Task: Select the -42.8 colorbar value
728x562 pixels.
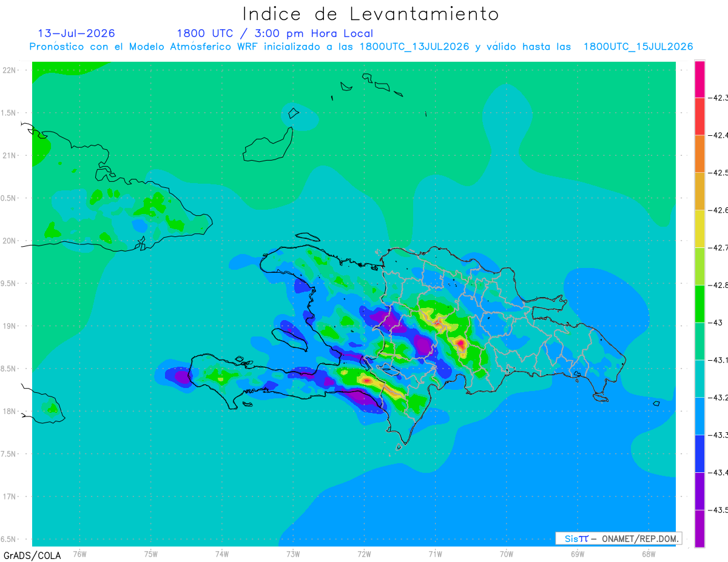Action: [718, 285]
